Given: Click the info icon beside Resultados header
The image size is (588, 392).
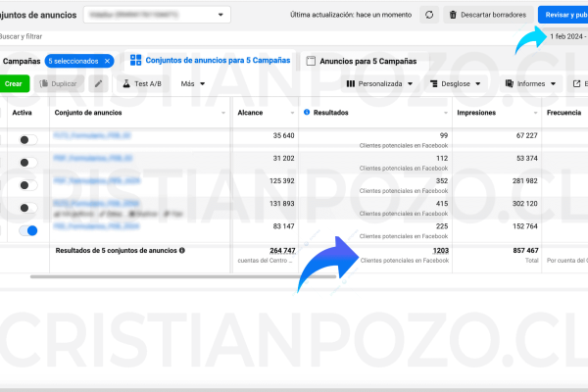Looking at the screenshot, I should tap(307, 112).
